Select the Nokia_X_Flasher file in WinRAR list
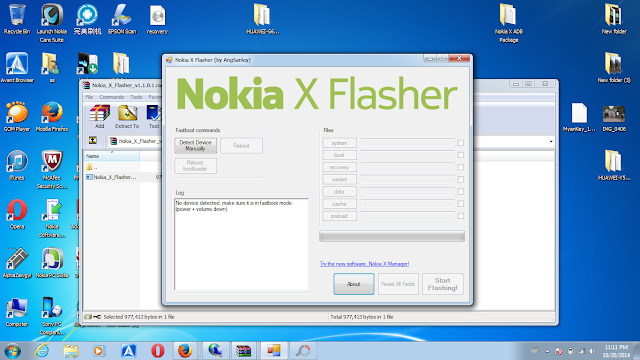The image size is (640, 360). [111, 177]
